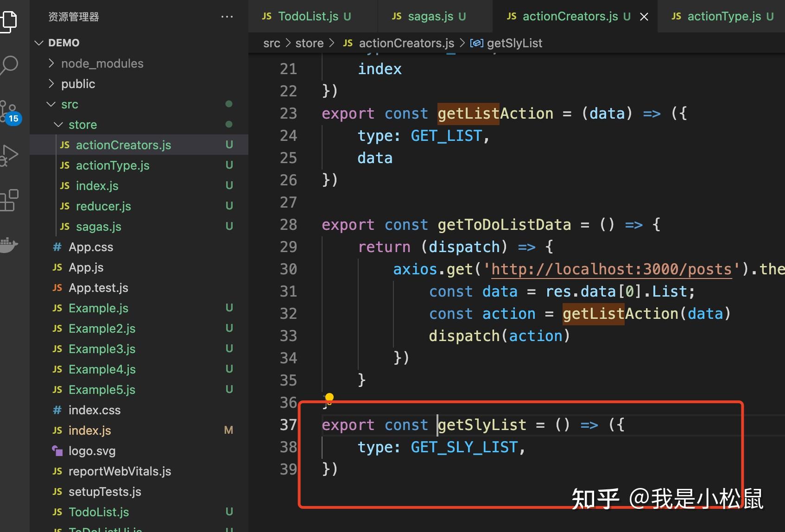Open Example4.js in the file tree
The width and height of the screenshot is (785, 532).
point(139,369)
